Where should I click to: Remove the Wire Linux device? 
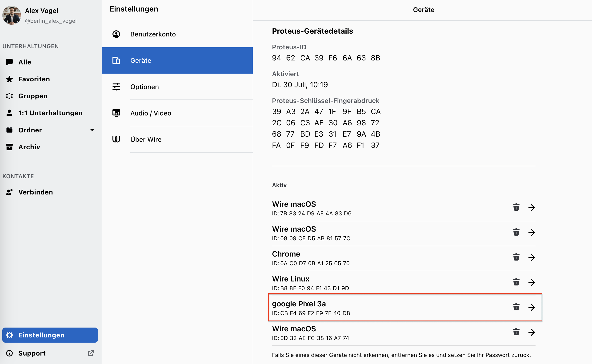[x=516, y=282]
